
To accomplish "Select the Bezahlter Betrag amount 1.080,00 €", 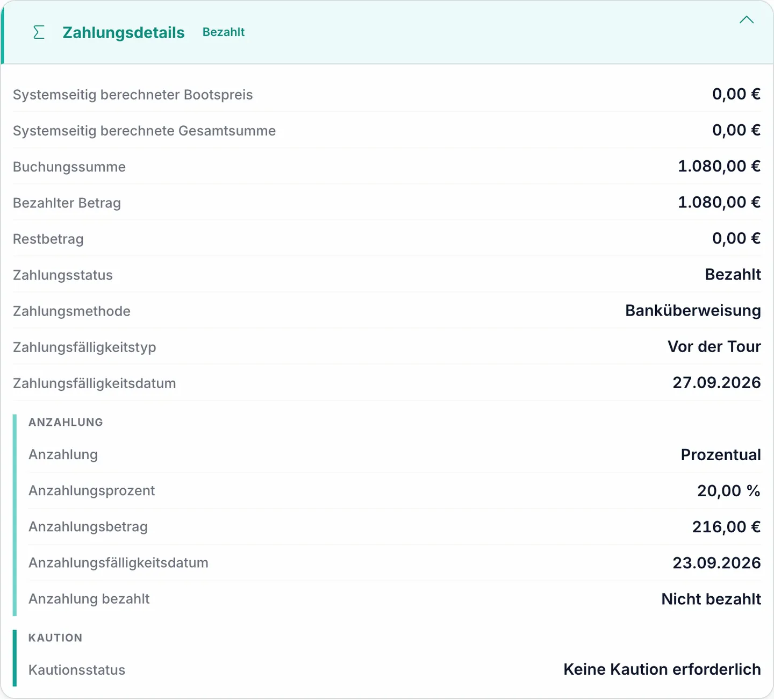I will (x=719, y=202).
